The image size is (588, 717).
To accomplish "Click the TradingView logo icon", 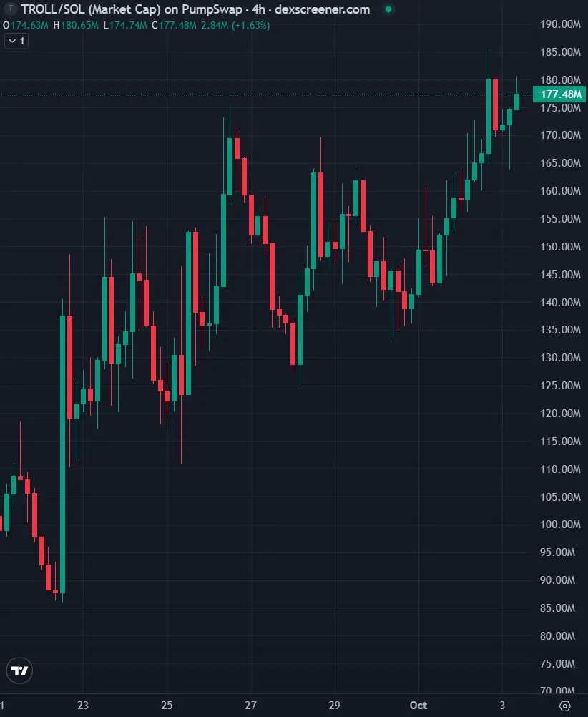I will [x=19, y=670].
